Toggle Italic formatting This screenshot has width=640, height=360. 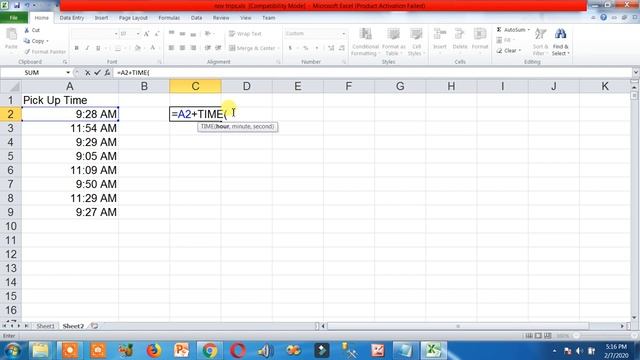click(x=87, y=48)
